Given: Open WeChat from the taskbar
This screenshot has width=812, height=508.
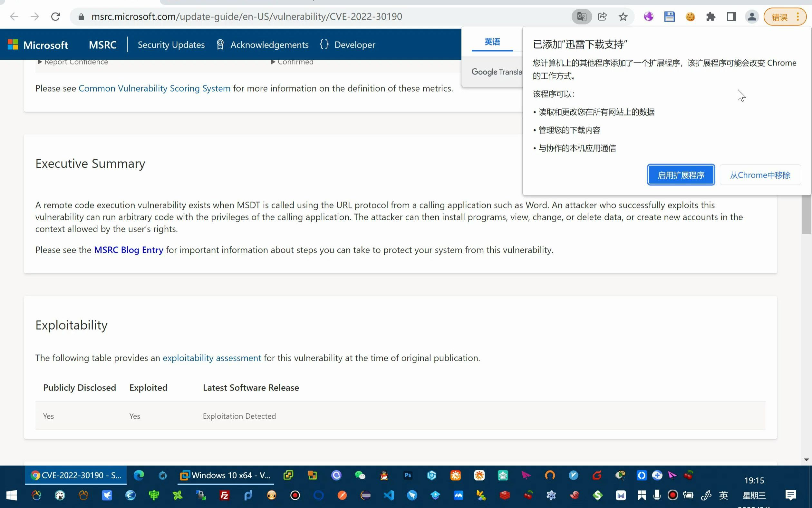Looking at the screenshot, I should pos(360,475).
